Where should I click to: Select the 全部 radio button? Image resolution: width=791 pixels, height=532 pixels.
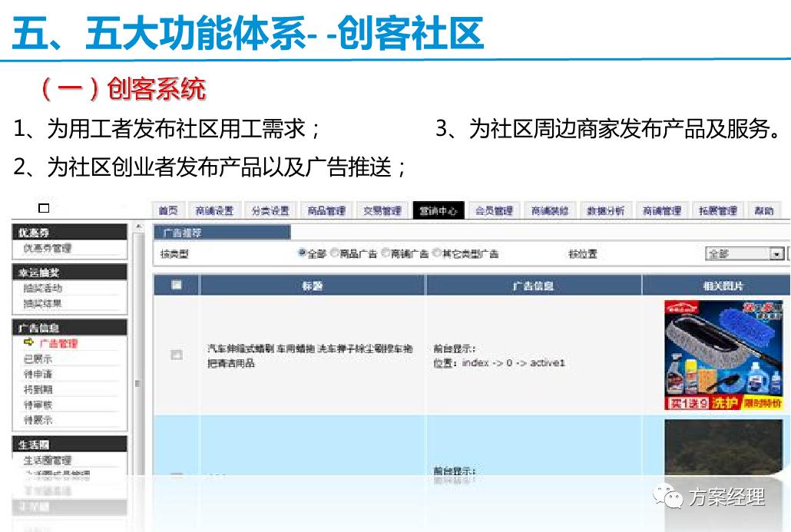301,254
